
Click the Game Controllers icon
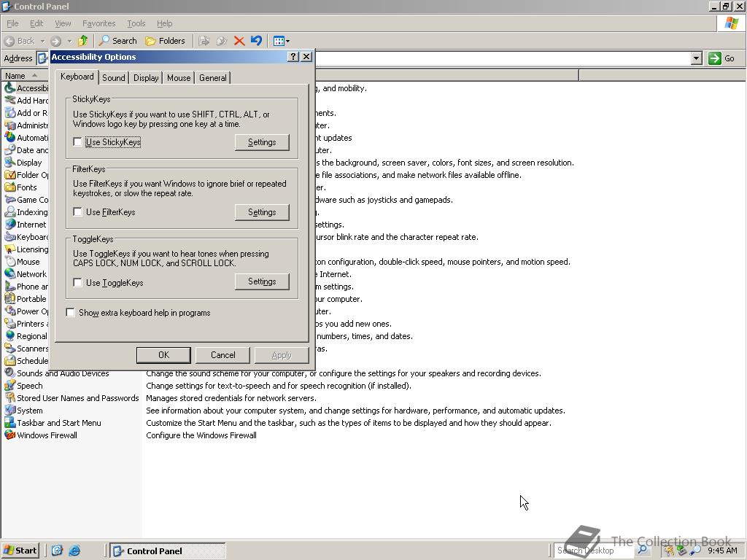pyautogui.click(x=9, y=200)
